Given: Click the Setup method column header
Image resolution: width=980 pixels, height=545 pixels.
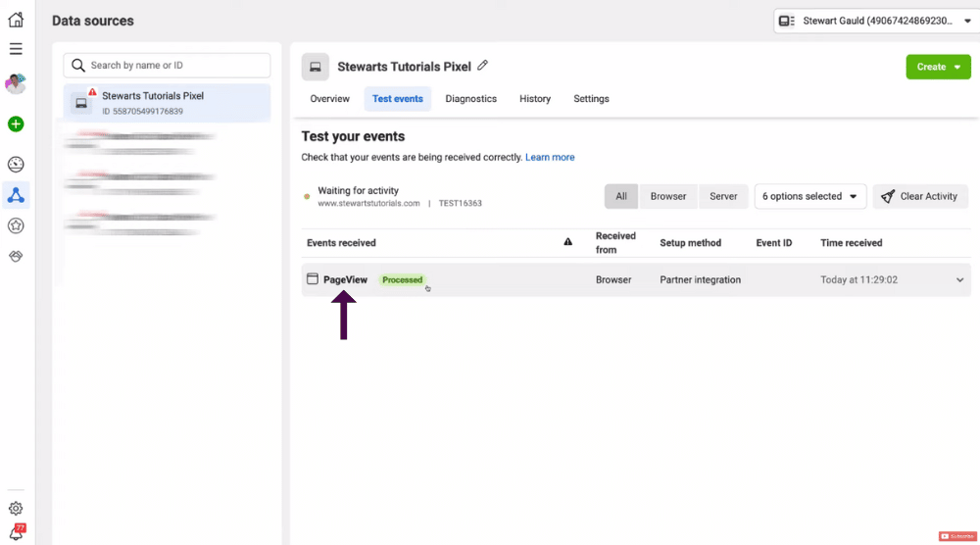Looking at the screenshot, I should tap(690, 242).
